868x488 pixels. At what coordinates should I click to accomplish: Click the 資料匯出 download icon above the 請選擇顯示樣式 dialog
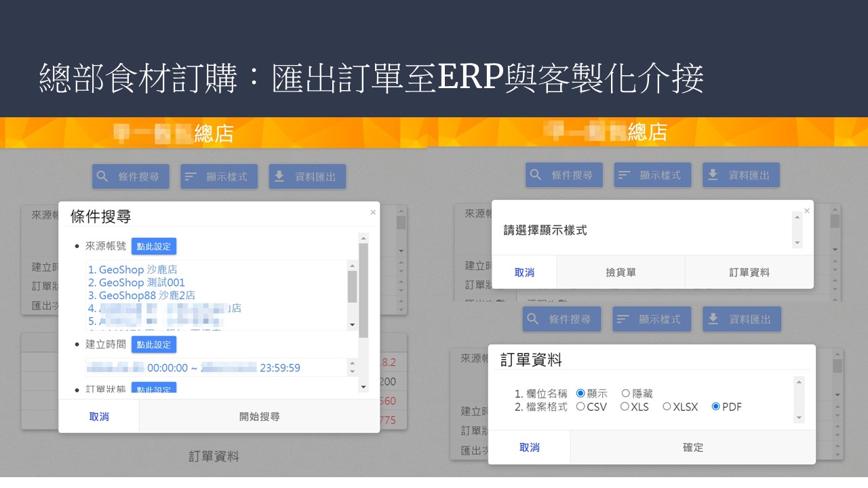tap(713, 175)
